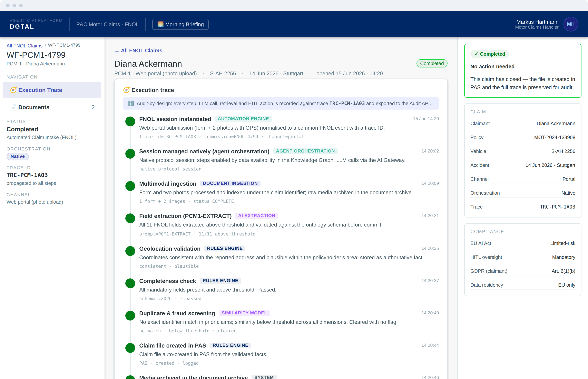
Task: Open the Documents navigation tab
Action: click(x=52, y=107)
